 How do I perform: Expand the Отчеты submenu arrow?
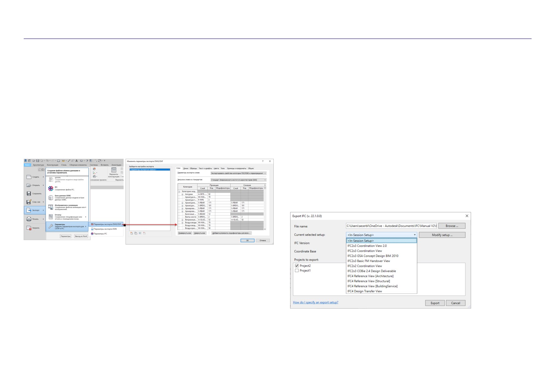tap(86, 217)
